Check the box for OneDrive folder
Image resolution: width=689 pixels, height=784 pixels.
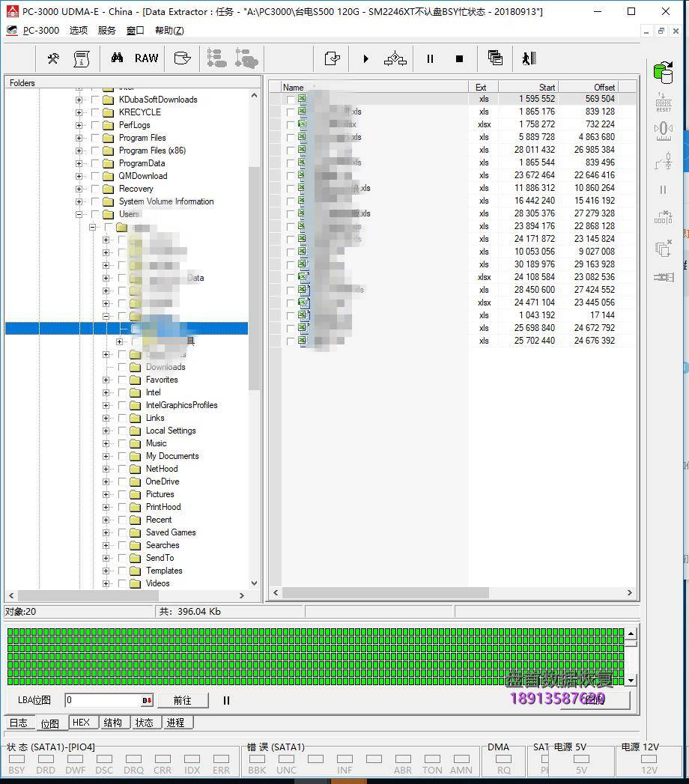(122, 481)
